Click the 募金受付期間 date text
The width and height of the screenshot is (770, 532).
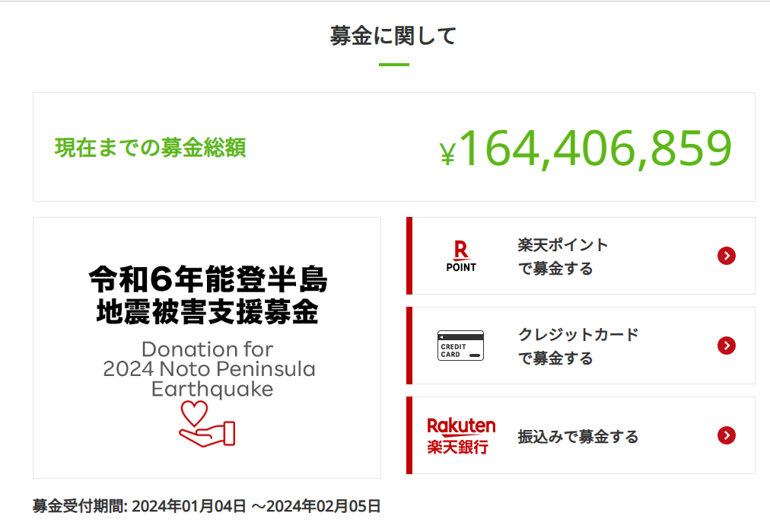click(205, 505)
